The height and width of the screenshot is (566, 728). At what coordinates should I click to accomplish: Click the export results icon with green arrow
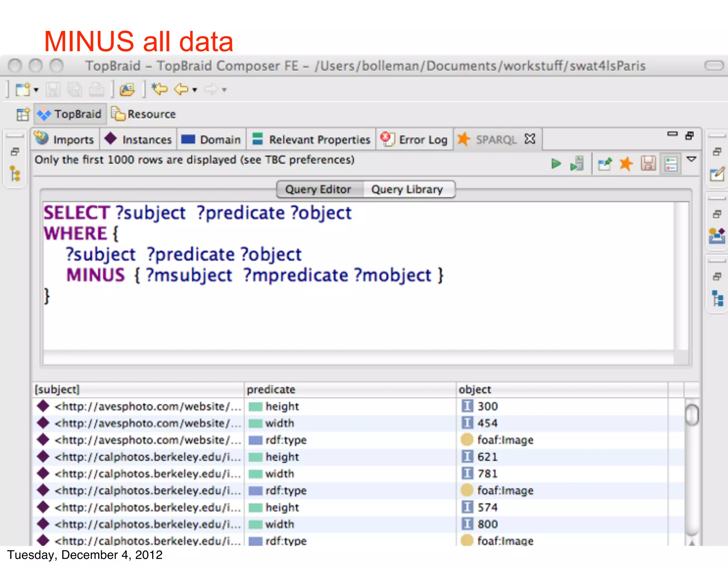(x=605, y=164)
